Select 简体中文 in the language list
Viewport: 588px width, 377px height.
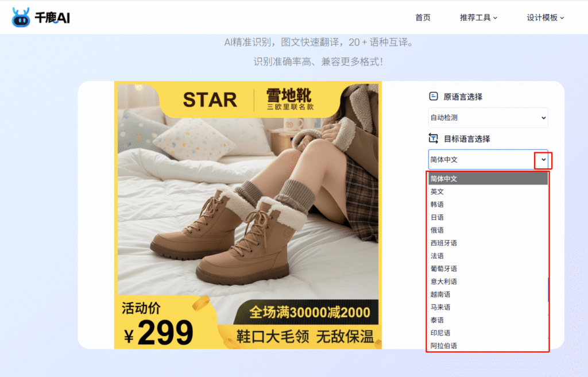[444, 179]
